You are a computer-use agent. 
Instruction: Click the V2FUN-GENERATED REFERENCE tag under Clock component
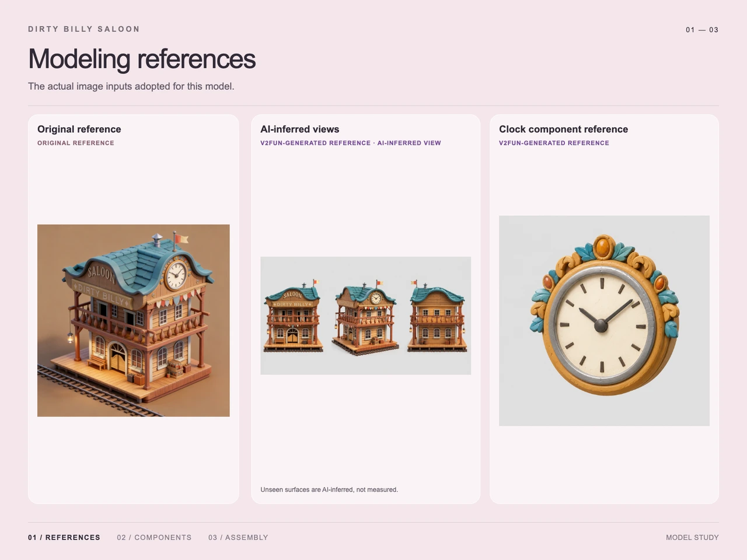point(554,143)
